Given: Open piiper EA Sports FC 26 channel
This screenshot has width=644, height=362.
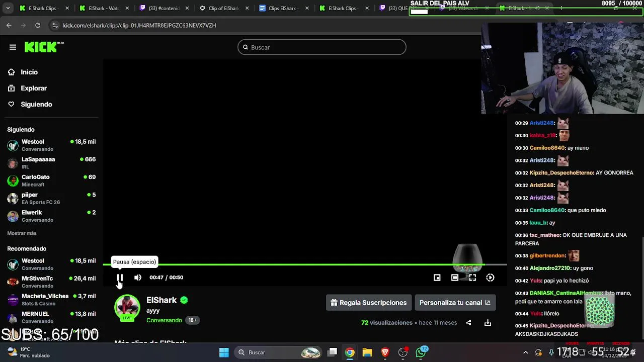Looking at the screenshot, I should tap(51, 198).
